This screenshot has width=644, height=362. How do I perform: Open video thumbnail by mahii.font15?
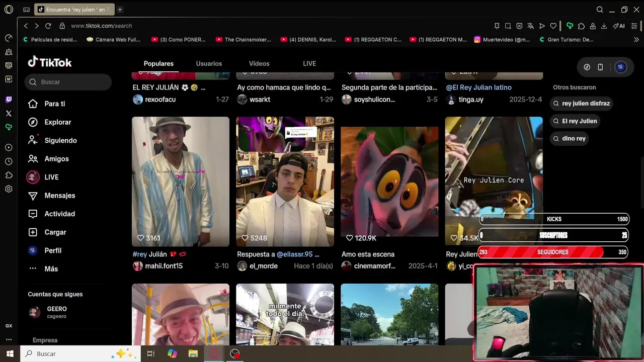click(x=181, y=182)
